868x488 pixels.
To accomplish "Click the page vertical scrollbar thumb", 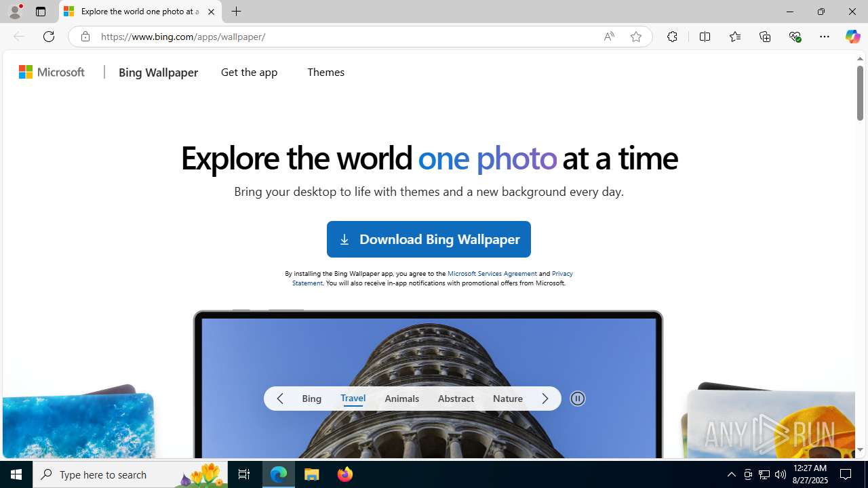I will point(860,94).
